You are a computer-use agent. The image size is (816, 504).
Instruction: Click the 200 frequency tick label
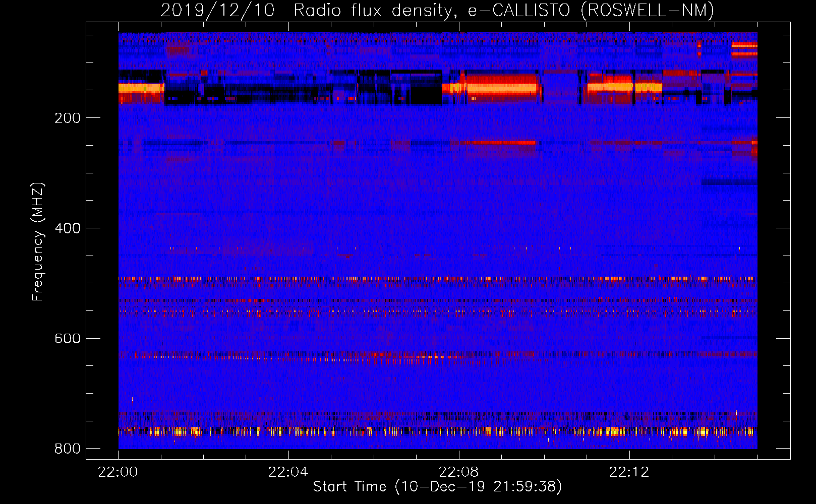tap(68, 118)
